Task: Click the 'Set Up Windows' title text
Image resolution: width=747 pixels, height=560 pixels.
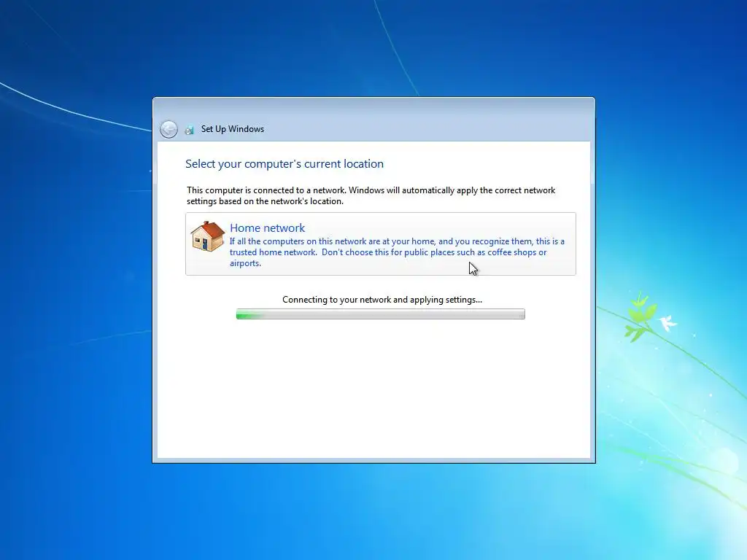Action: click(x=233, y=129)
